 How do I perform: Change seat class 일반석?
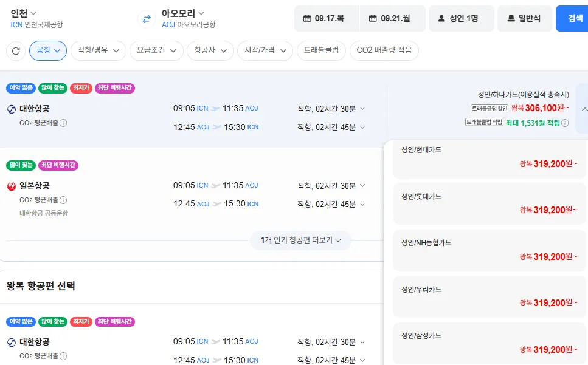525,18
